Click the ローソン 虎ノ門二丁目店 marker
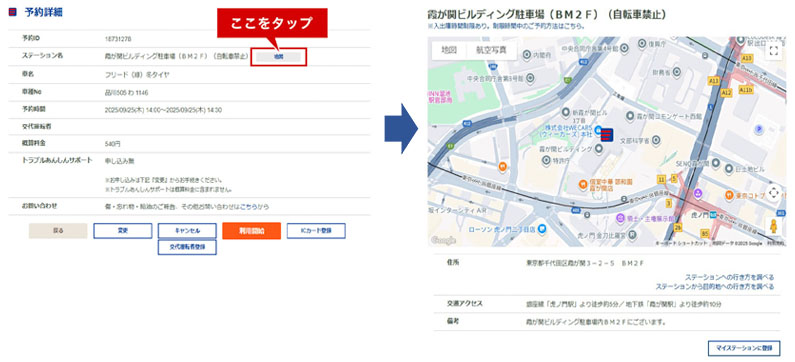 (543, 229)
